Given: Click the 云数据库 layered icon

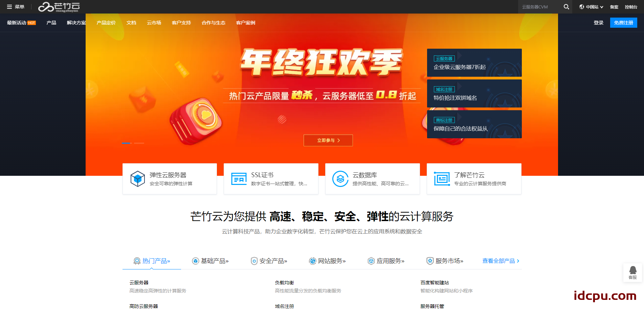Looking at the screenshot, I should coord(340,178).
